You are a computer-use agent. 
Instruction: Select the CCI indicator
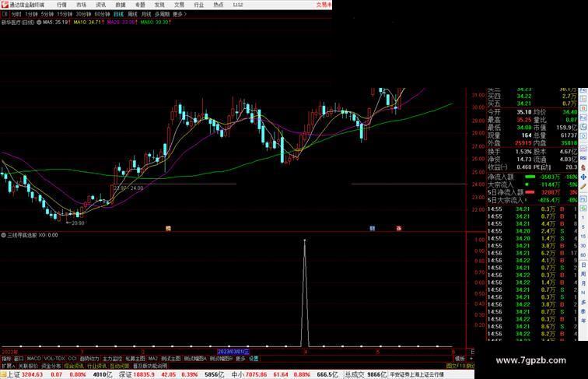pyautogui.click(x=72, y=359)
